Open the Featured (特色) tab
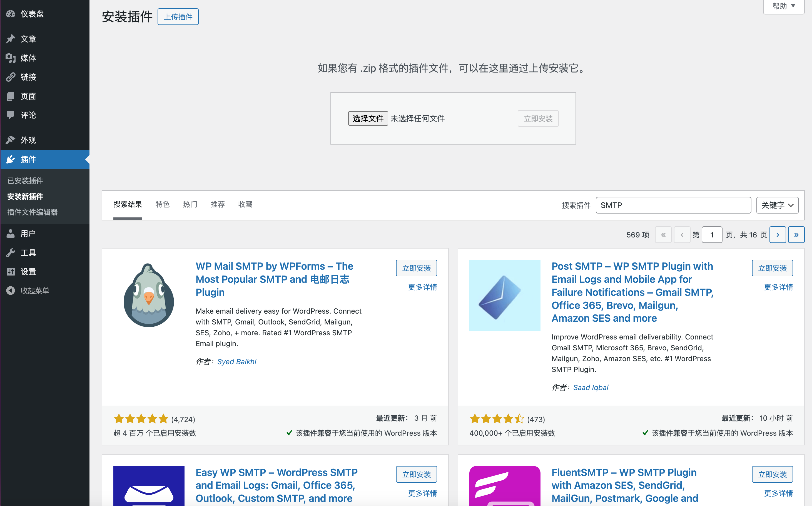The image size is (812, 506). coord(163,204)
